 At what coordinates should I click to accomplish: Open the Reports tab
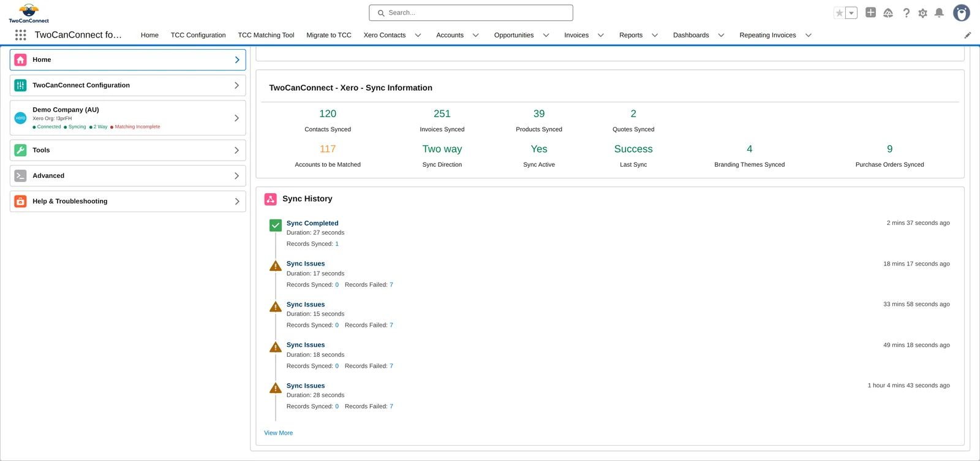tap(631, 35)
